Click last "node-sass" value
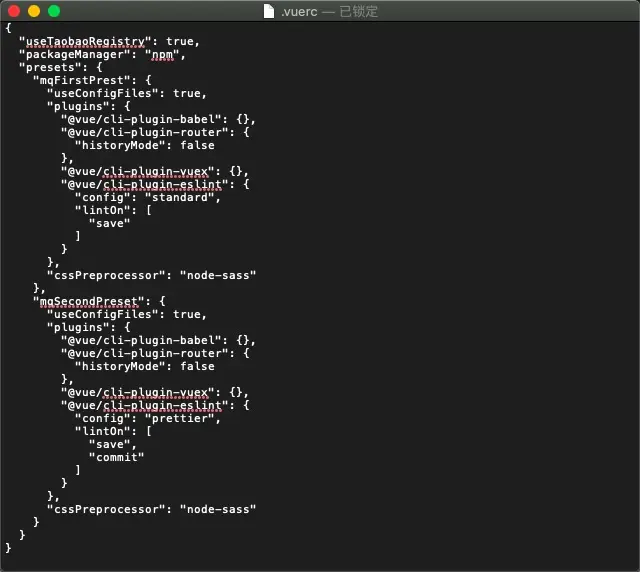This screenshot has width=640, height=572. pos(218,510)
